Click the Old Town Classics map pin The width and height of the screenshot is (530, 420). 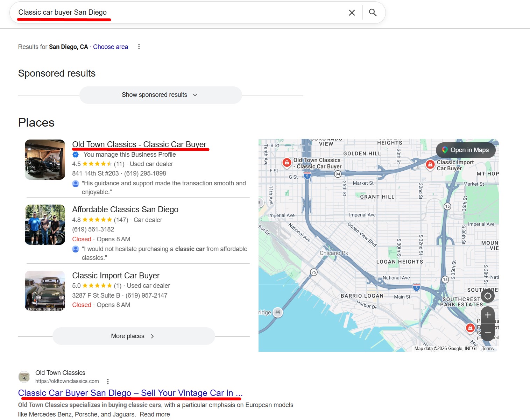(x=287, y=162)
